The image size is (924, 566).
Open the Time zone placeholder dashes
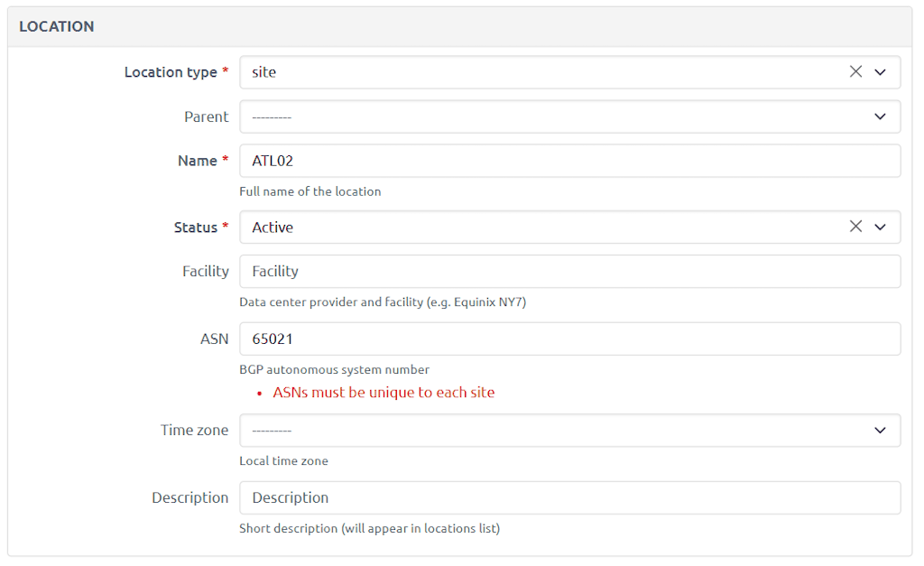click(x=272, y=431)
